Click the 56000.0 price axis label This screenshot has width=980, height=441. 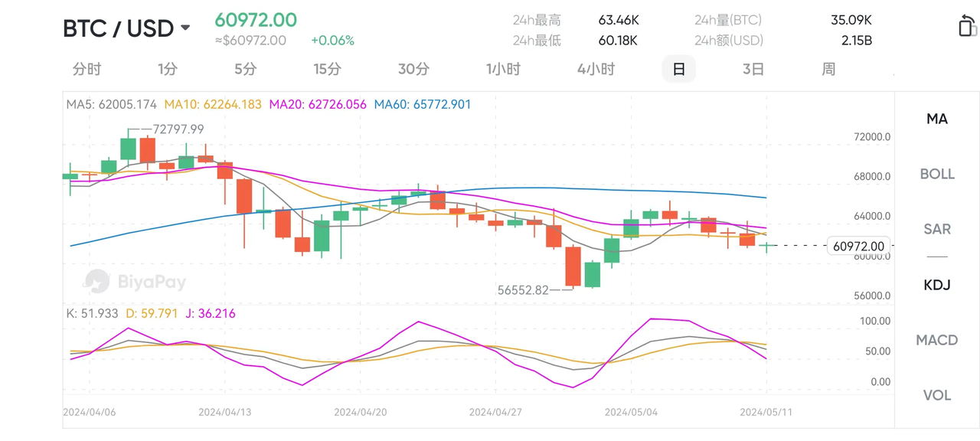coord(872,296)
